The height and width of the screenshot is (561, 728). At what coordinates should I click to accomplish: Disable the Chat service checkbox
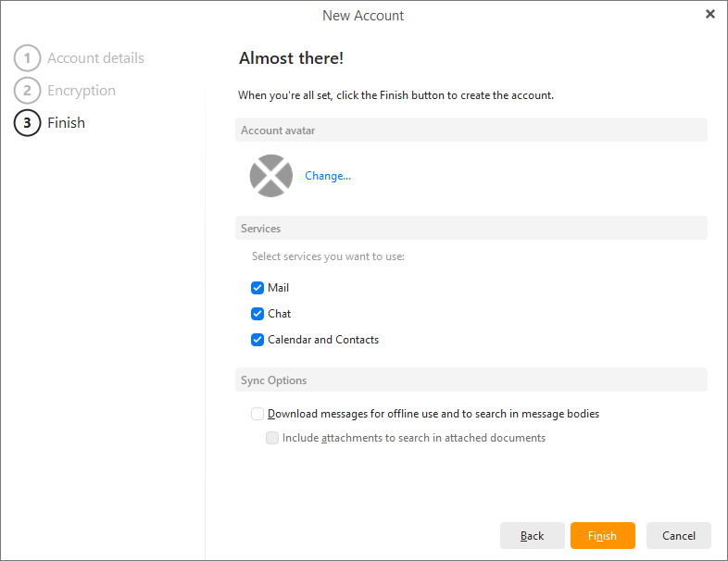pos(257,314)
